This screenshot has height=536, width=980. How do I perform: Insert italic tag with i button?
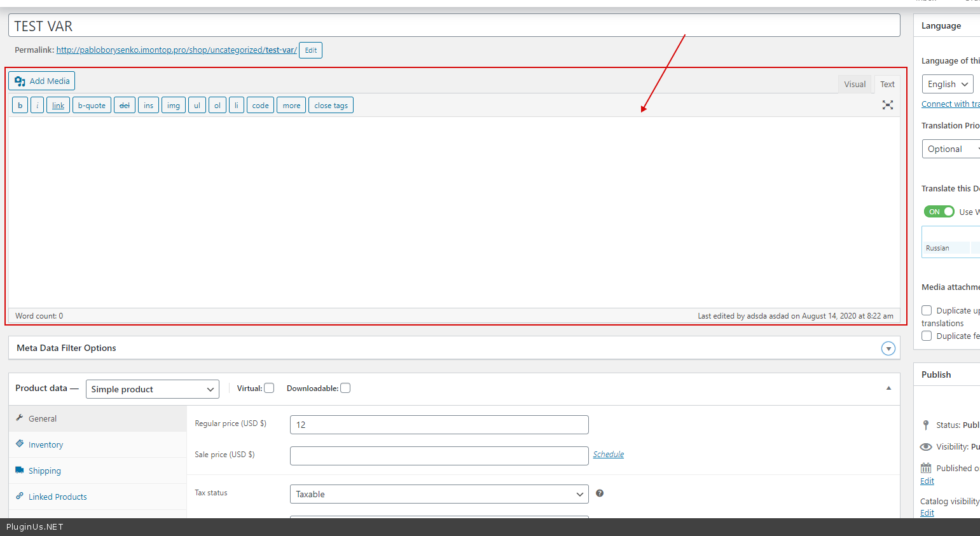37,105
